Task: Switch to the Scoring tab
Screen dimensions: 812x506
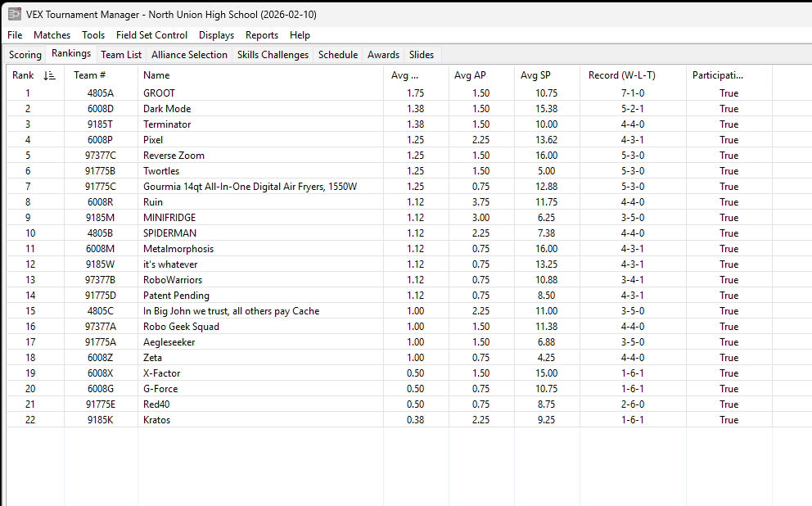Action: (x=25, y=55)
